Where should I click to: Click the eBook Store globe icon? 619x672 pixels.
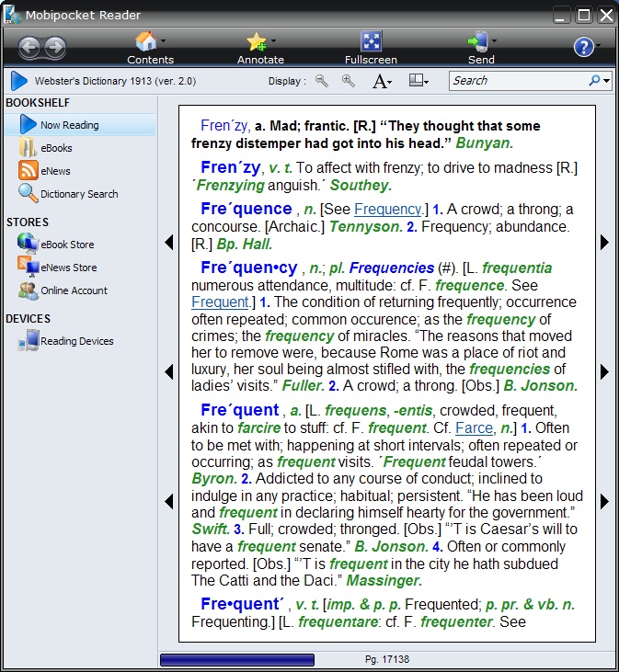[x=28, y=243]
